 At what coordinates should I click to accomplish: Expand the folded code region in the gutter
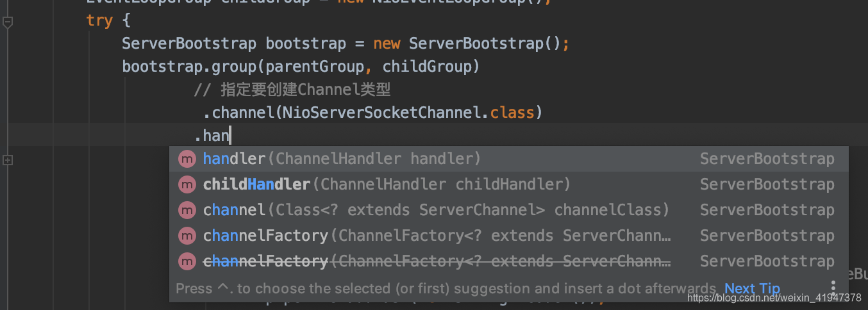[x=8, y=160]
